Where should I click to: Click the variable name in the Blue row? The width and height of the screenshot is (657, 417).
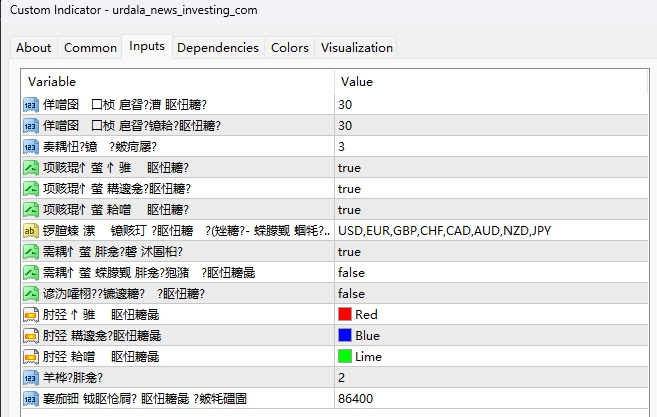click(102, 336)
